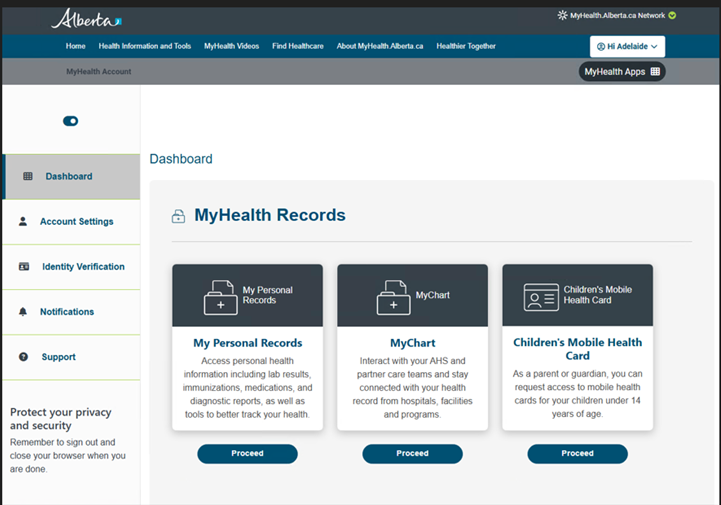This screenshot has height=505, width=721.
Task: Go to Find Healthcare in navigation bar
Action: (x=298, y=46)
